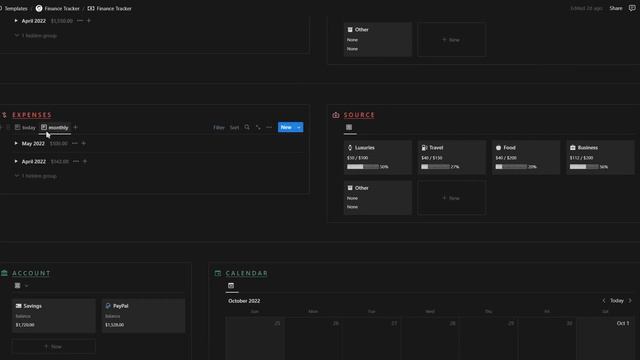The width and height of the screenshot is (640, 360).
Task: Open the PayPal account card
Action: pos(143,316)
